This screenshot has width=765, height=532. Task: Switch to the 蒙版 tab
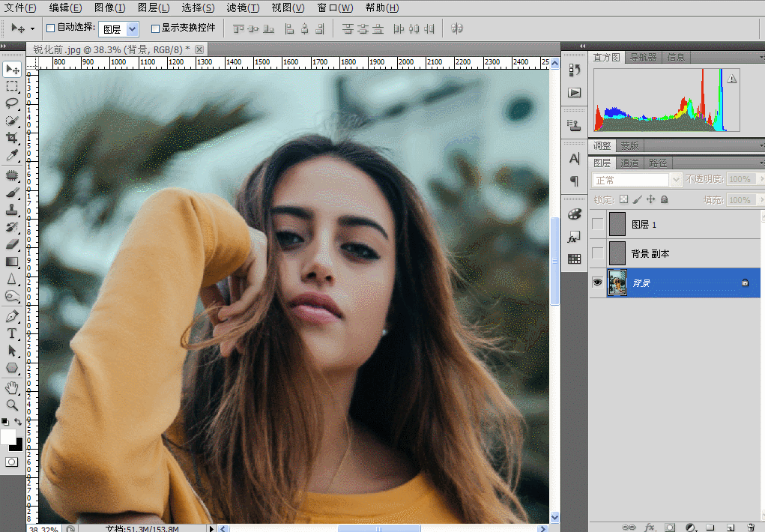(629, 145)
